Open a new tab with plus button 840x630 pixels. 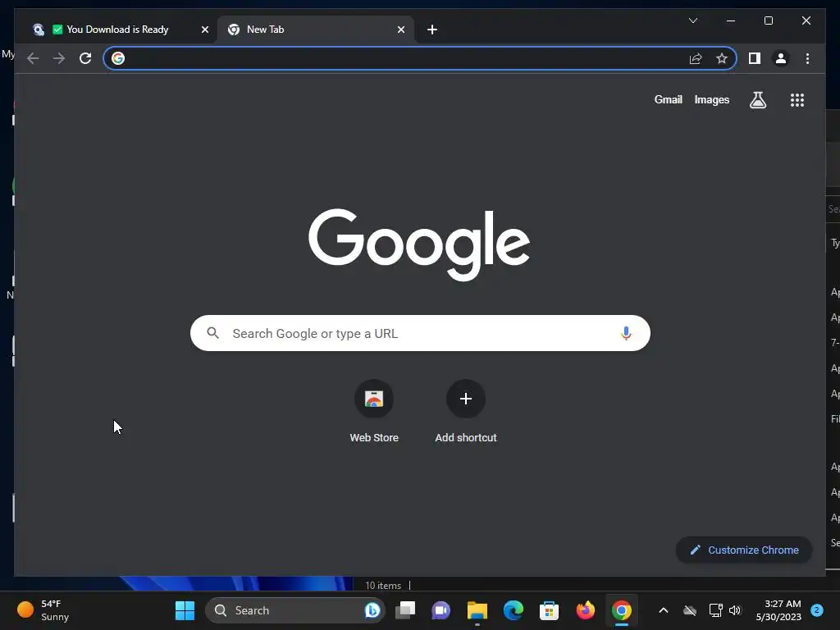[432, 30]
